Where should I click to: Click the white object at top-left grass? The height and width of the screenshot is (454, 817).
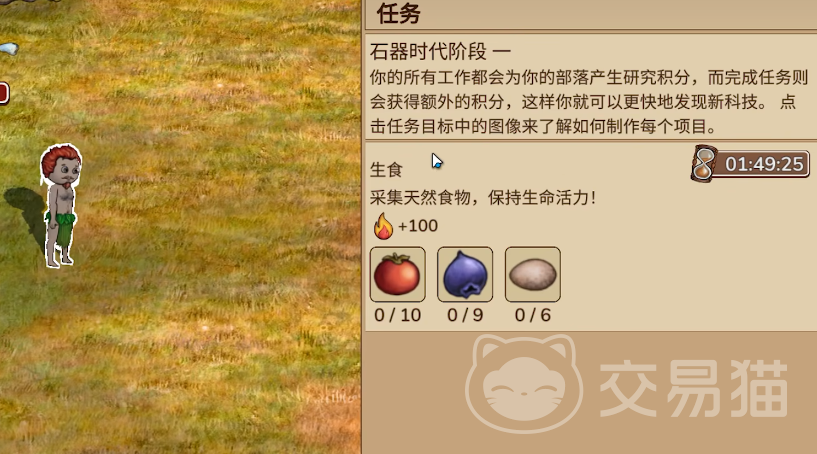pos(9,49)
